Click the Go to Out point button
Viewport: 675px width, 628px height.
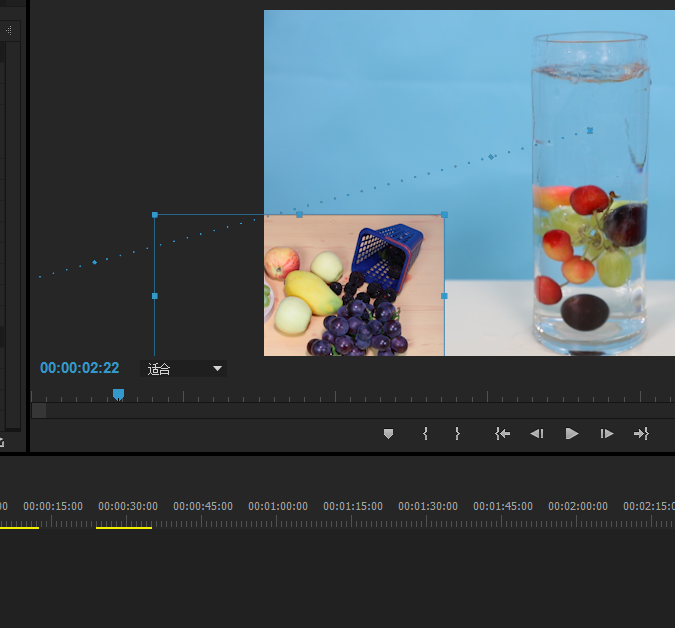[641, 433]
